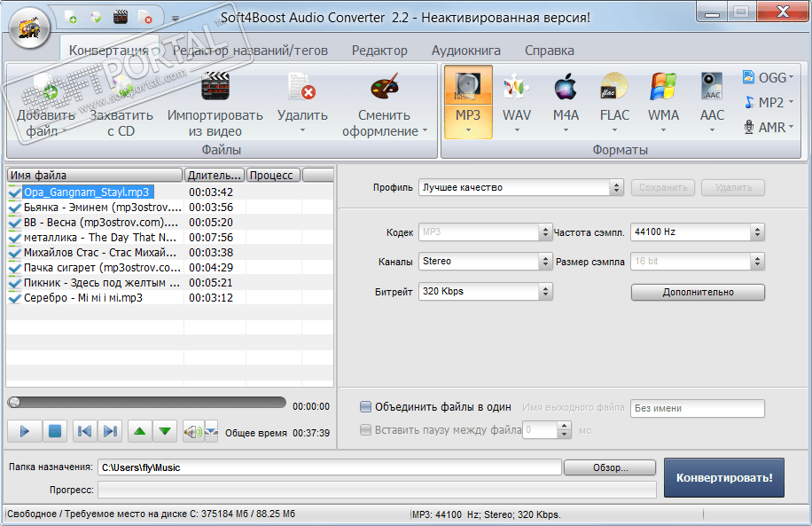
Task: Click the Процесс column header
Action: [273, 175]
